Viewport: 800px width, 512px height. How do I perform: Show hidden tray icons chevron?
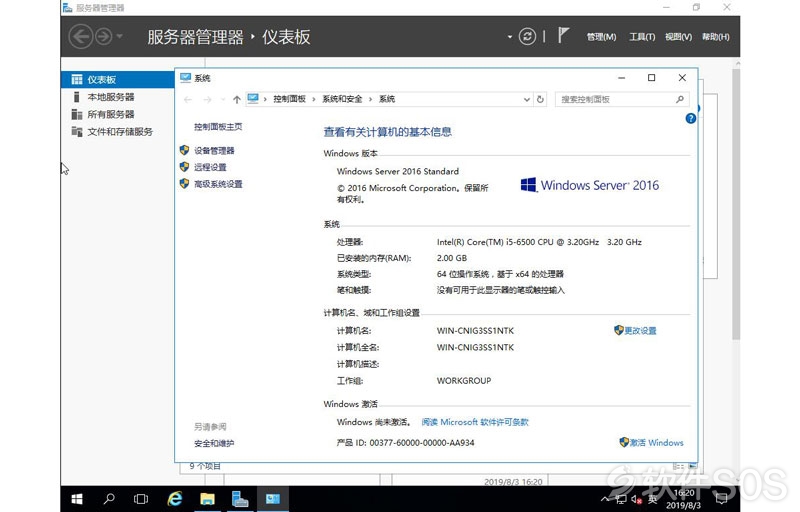pyautogui.click(x=605, y=499)
